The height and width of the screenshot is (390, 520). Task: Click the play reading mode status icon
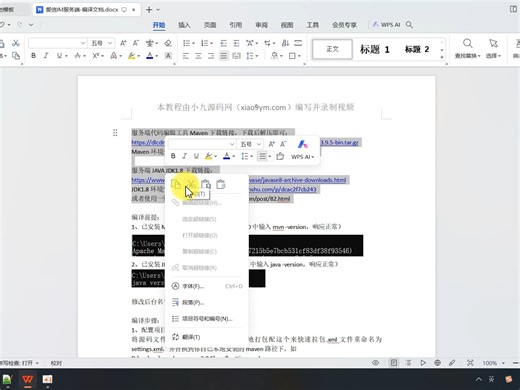click(x=423, y=363)
